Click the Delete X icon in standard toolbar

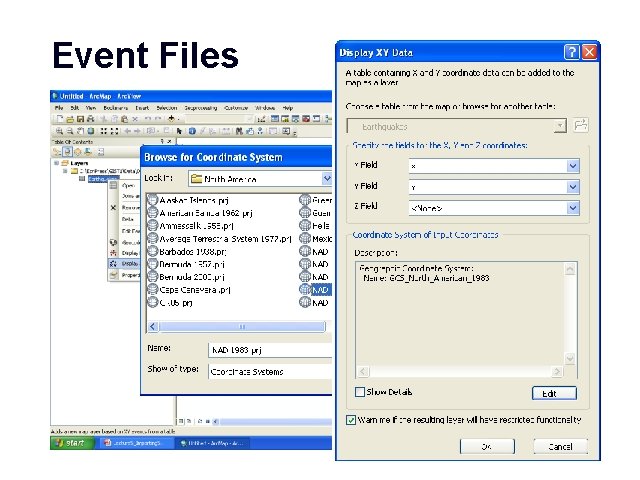pyautogui.click(x=135, y=119)
